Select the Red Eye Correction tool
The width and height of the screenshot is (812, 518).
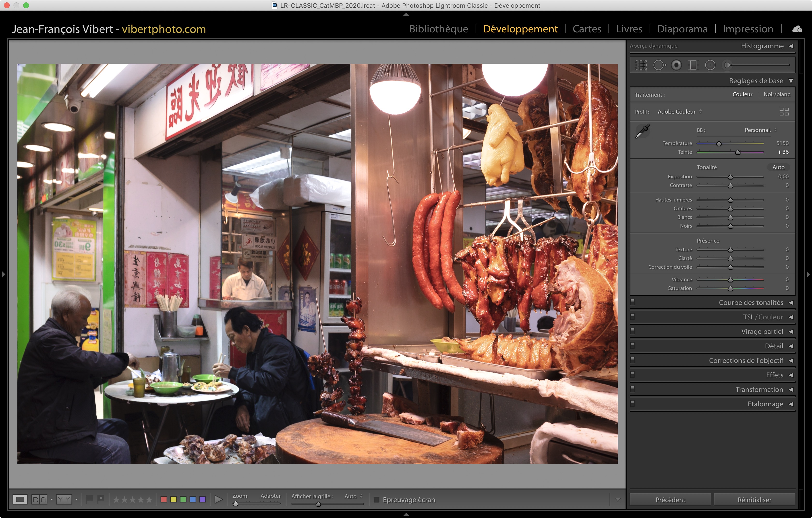point(676,65)
